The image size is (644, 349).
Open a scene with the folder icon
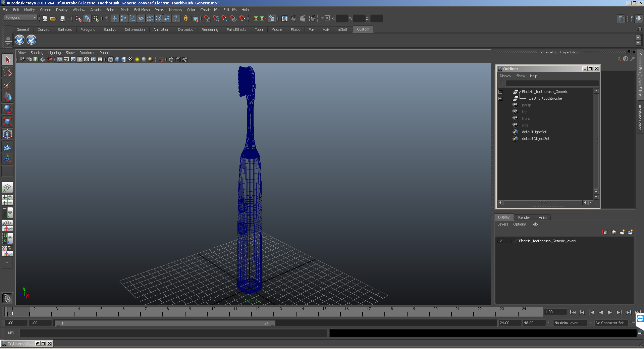53,18
